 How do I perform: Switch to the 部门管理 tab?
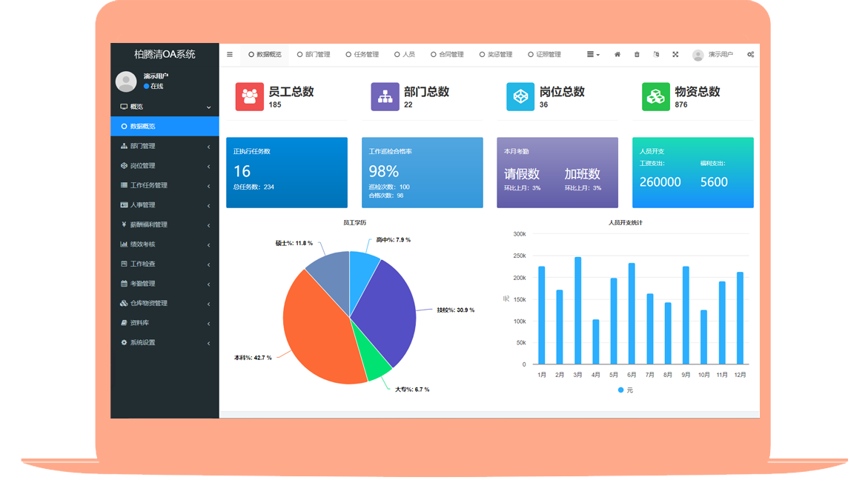(314, 54)
